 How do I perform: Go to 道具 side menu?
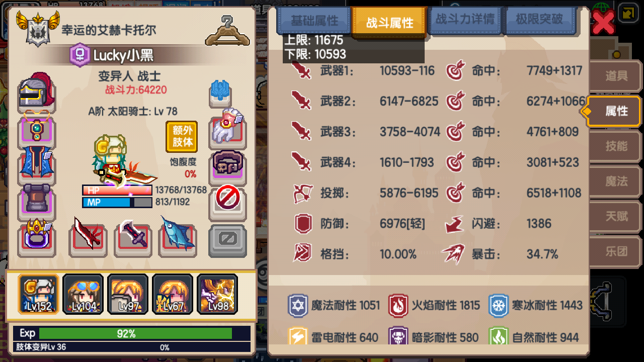[616, 76]
